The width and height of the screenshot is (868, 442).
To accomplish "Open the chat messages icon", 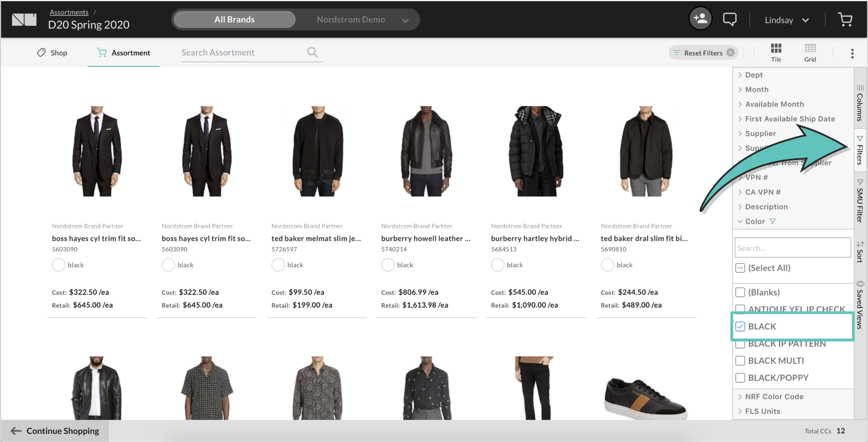I will point(729,20).
